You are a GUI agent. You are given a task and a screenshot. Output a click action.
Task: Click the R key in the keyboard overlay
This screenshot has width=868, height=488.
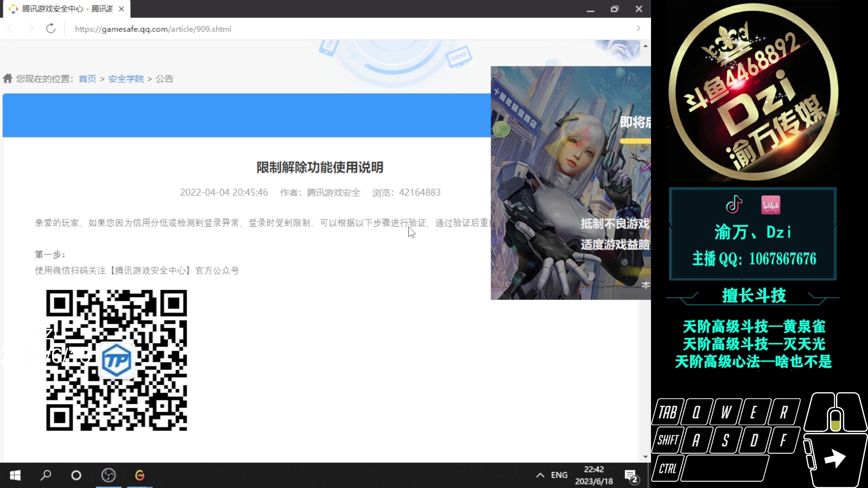point(783,412)
